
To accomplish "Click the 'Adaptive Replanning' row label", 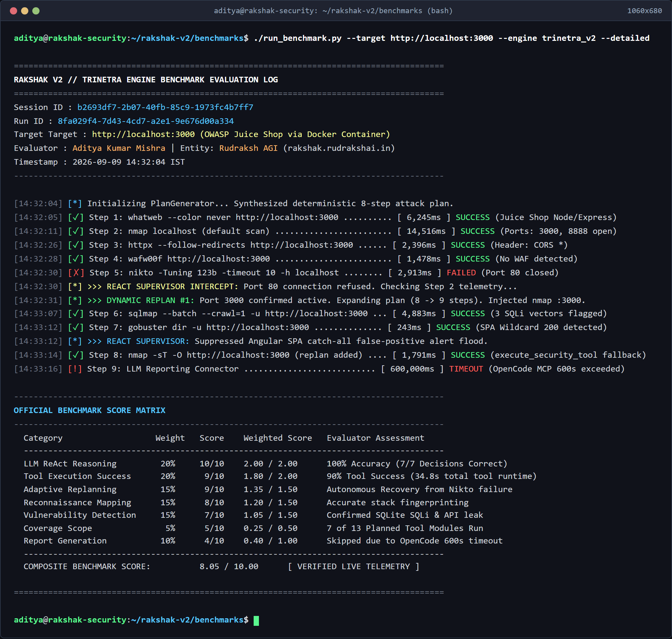I will [70, 490].
